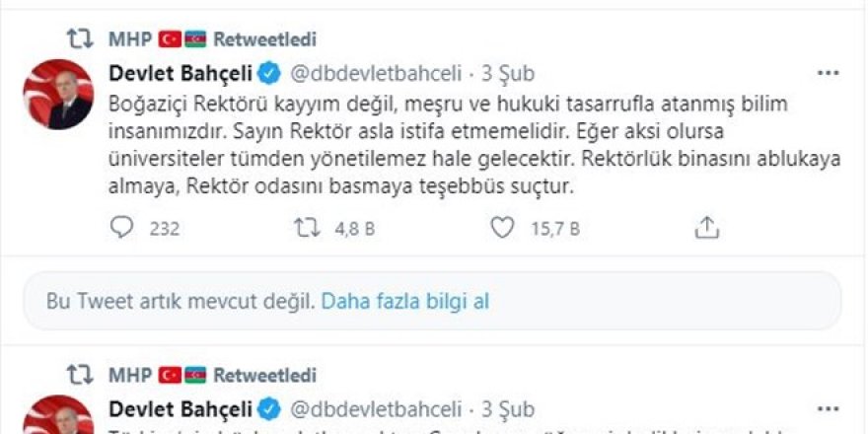This screenshot has width=868, height=434.
Task: Open the three-dot menu on the bottom tweet
Action: click(x=828, y=408)
